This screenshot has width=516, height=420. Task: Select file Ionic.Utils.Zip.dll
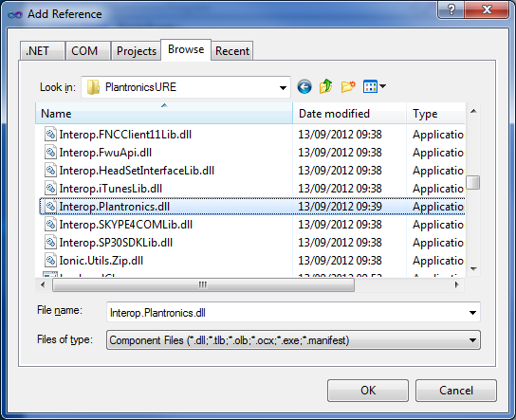pyautogui.click(x=101, y=261)
